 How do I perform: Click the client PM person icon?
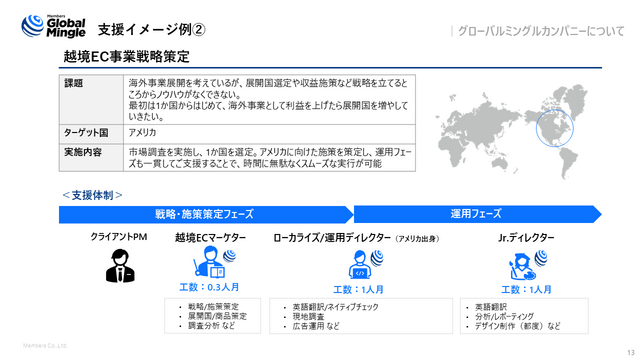[120, 266]
